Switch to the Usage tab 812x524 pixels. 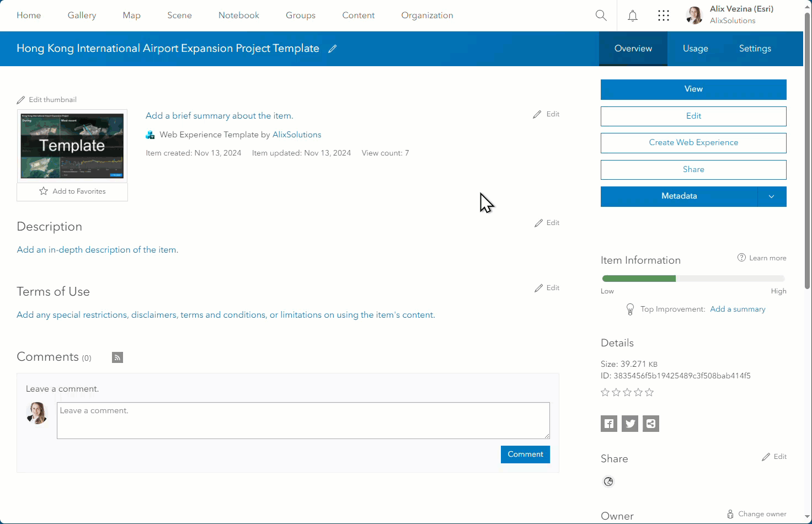pyautogui.click(x=696, y=49)
